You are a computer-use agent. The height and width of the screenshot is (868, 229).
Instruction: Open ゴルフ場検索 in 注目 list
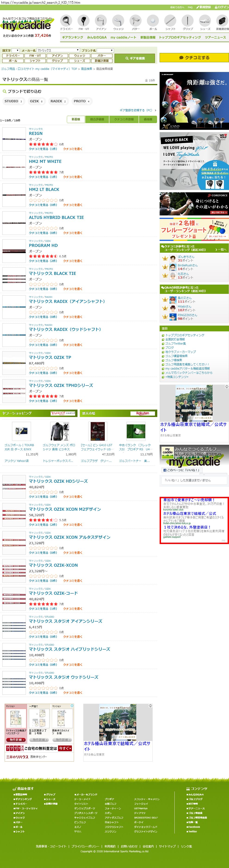click(173, 360)
